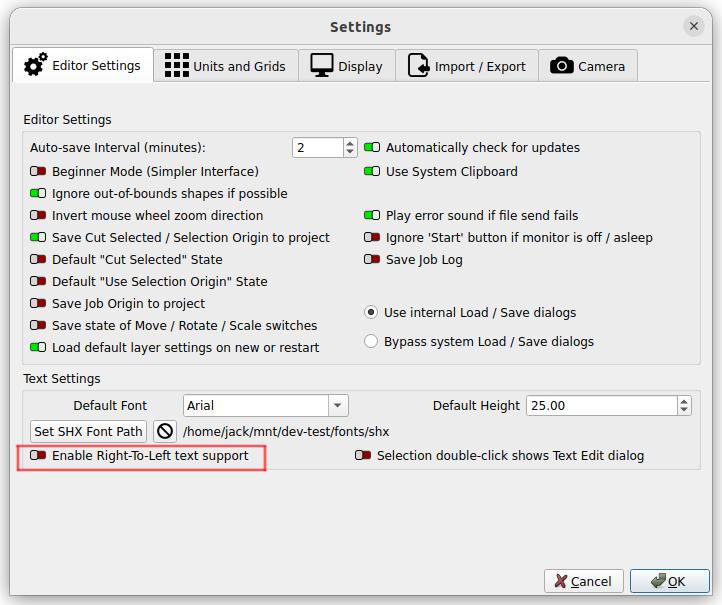Close the Settings dialog with X
Viewport: 722px width, 605px height.
[693, 27]
